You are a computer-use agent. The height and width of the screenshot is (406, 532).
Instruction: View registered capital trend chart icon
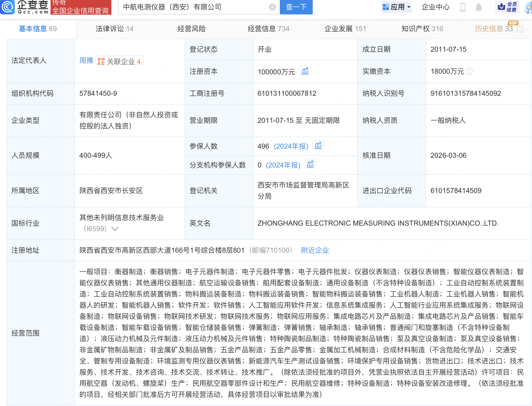[x=305, y=71]
